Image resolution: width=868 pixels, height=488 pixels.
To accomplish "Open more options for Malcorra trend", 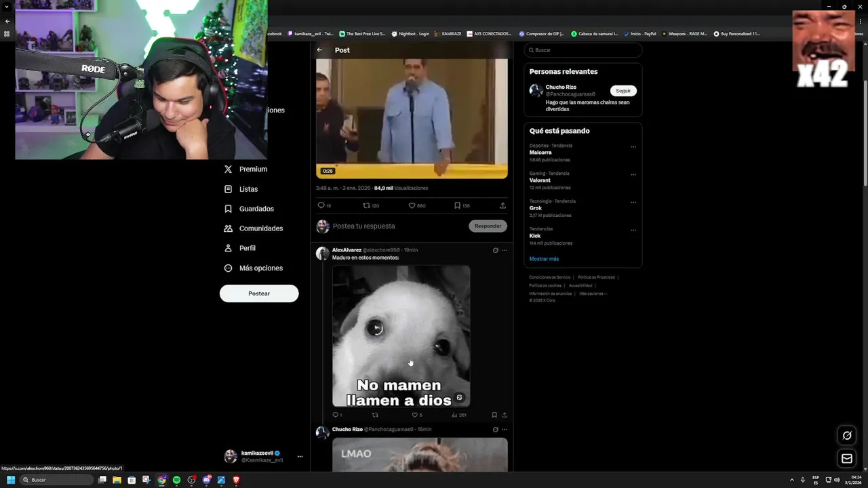I will click(633, 146).
